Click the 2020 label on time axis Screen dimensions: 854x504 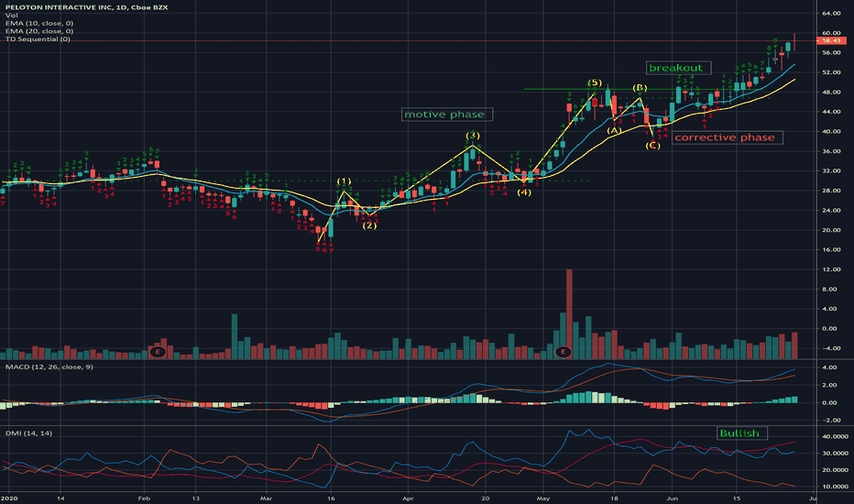(7, 498)
